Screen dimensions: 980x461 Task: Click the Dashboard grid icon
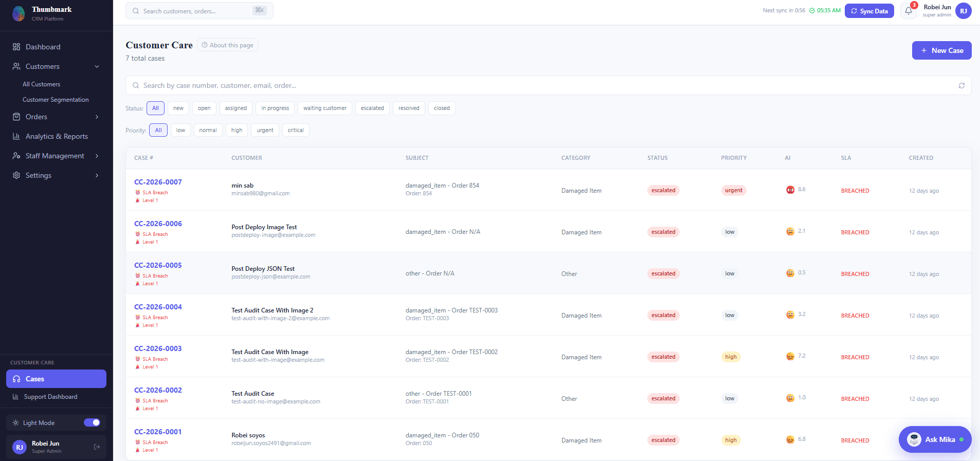[16, 47]
